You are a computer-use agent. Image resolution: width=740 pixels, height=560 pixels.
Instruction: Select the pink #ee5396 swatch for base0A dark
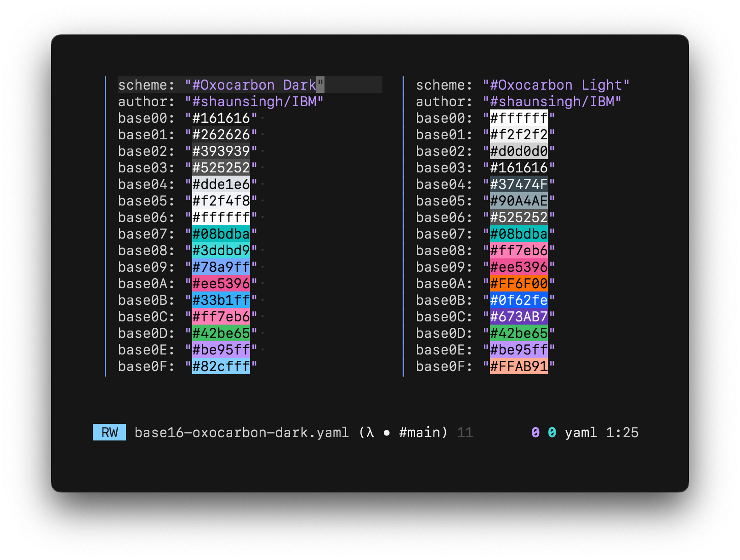221,284
